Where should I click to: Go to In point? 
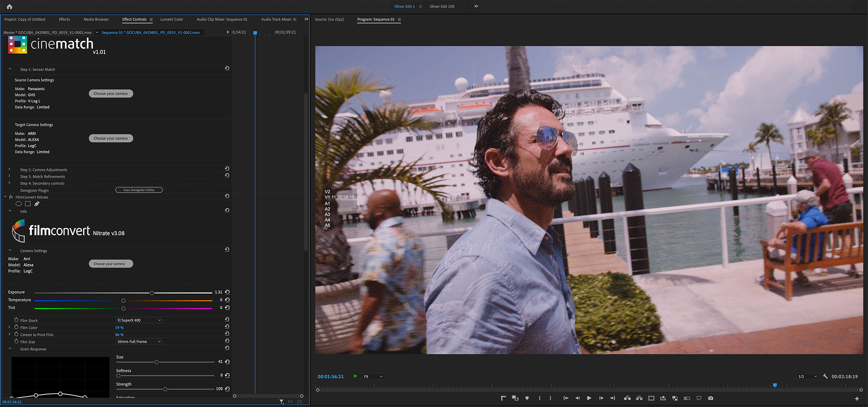pyautogui.click(x=566, y=398)
